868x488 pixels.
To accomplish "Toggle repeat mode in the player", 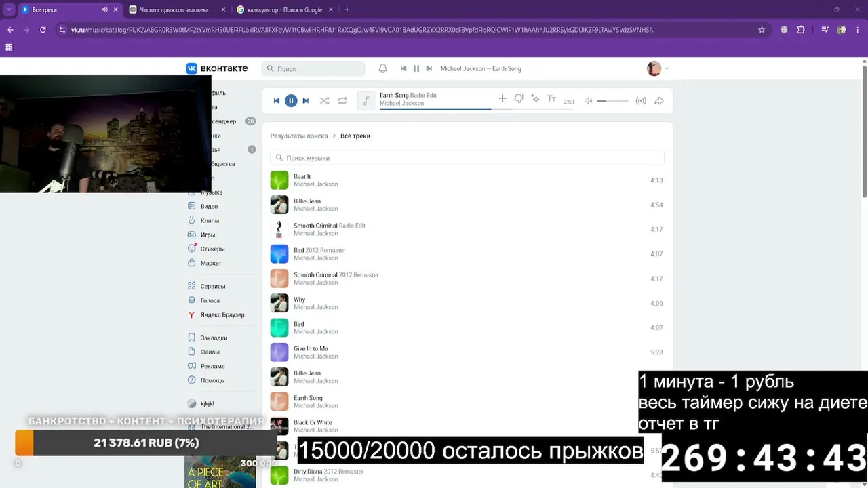I will point(342,101).
